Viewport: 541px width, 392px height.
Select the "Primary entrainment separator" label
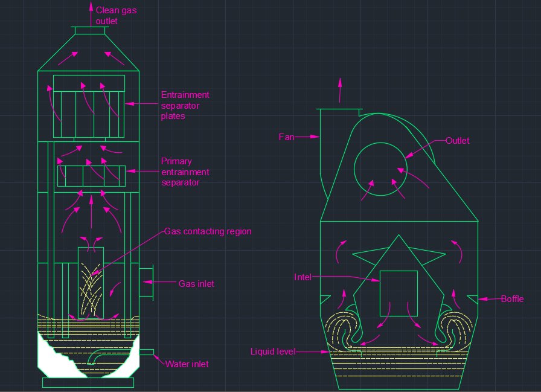coord(185,172)
